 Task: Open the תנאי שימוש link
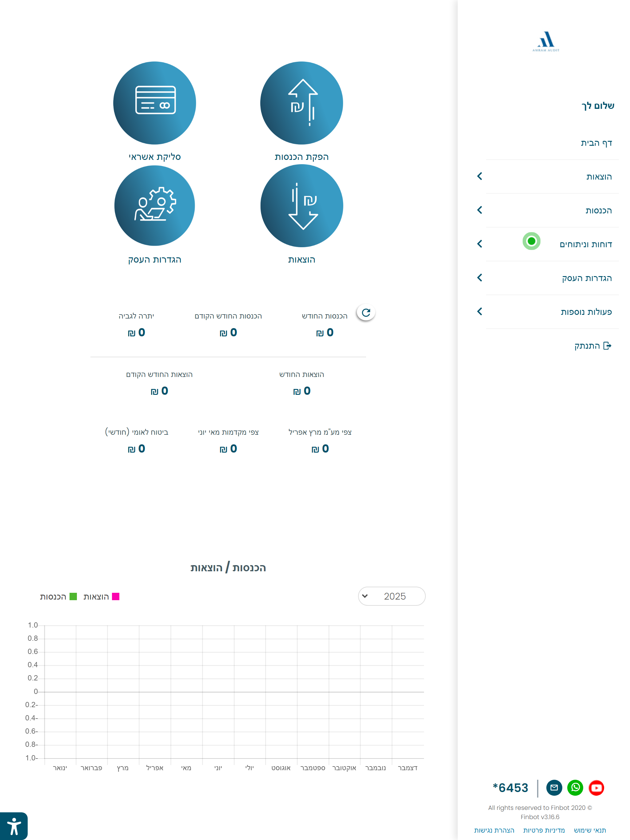pyautogui.click(x=590, y=830)
